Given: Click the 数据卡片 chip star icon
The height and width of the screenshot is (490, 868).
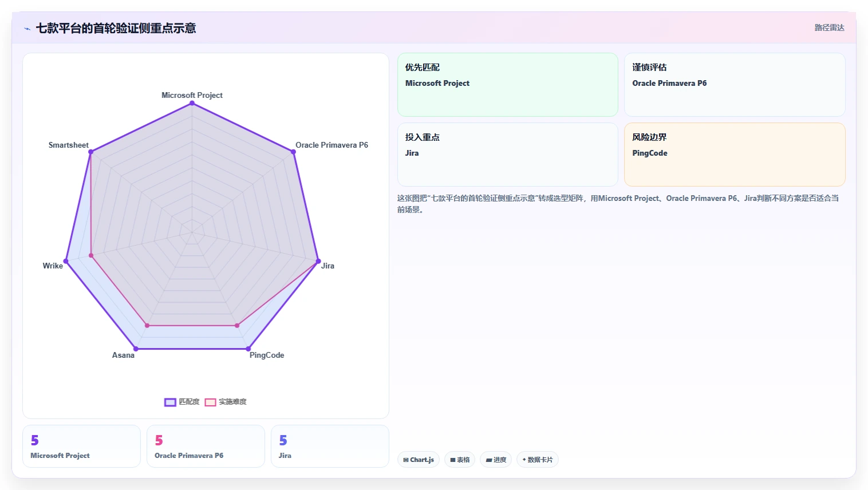Looking at the screenshot, I should point(524,460).
